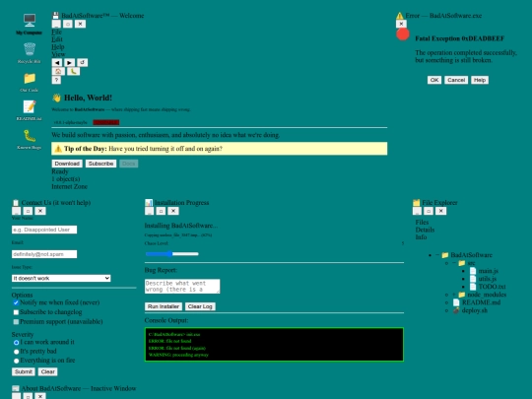Uncheck Notify me when fixed checkbox
This screenshot has width=532, height=399.
pyautogui.click(x=16, y=302)
